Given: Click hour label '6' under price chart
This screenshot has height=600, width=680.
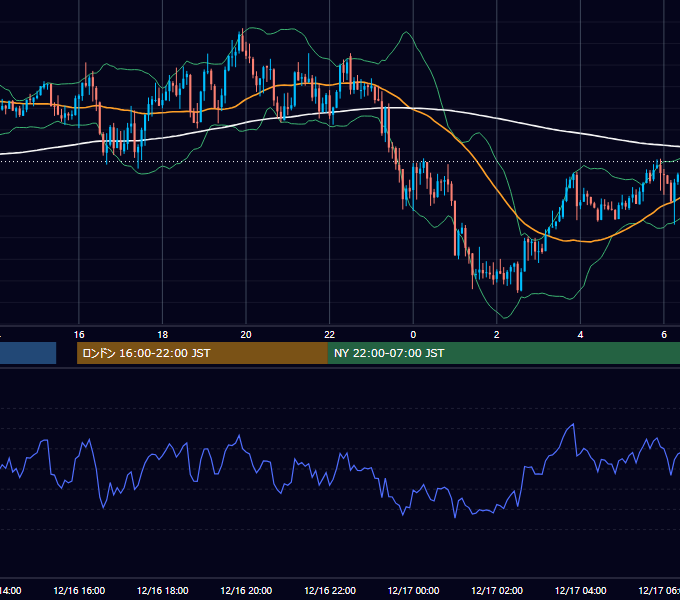Looking at the screenshot, I should coord(664,335).
